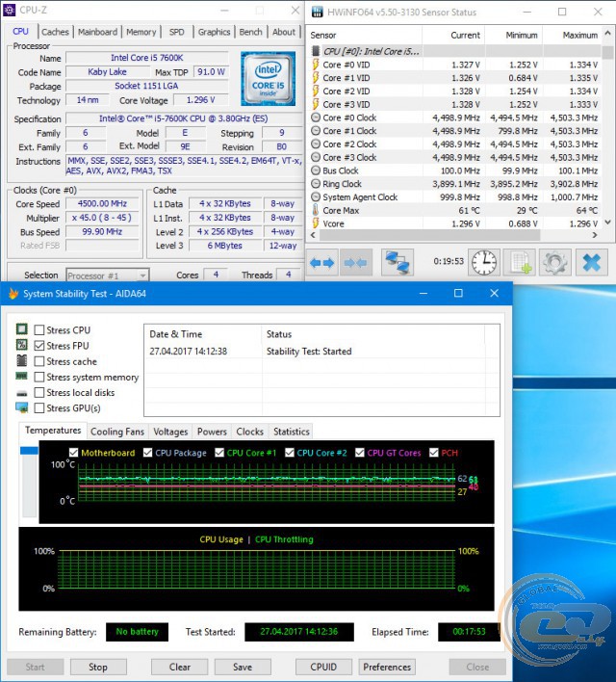The height and width of the screenshot is (682, 616).
Task: Click HWiNFO64 title bar app icon
Action: coord(318,13)
